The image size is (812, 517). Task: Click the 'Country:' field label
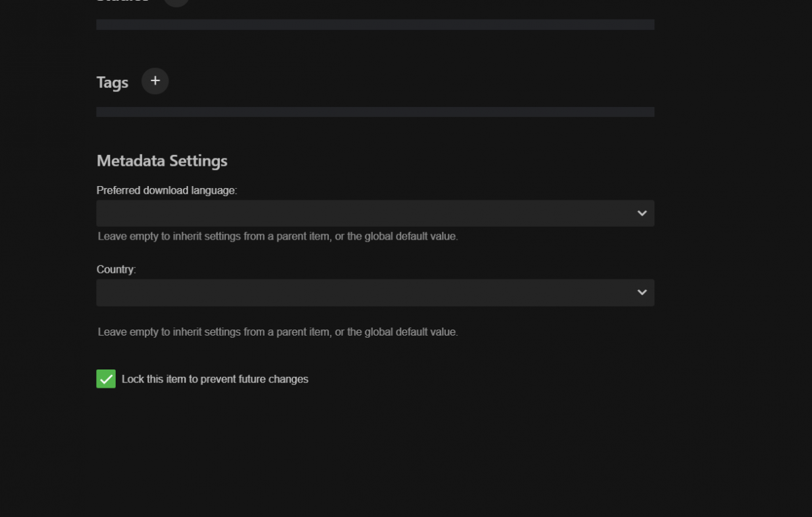[116, 269]
